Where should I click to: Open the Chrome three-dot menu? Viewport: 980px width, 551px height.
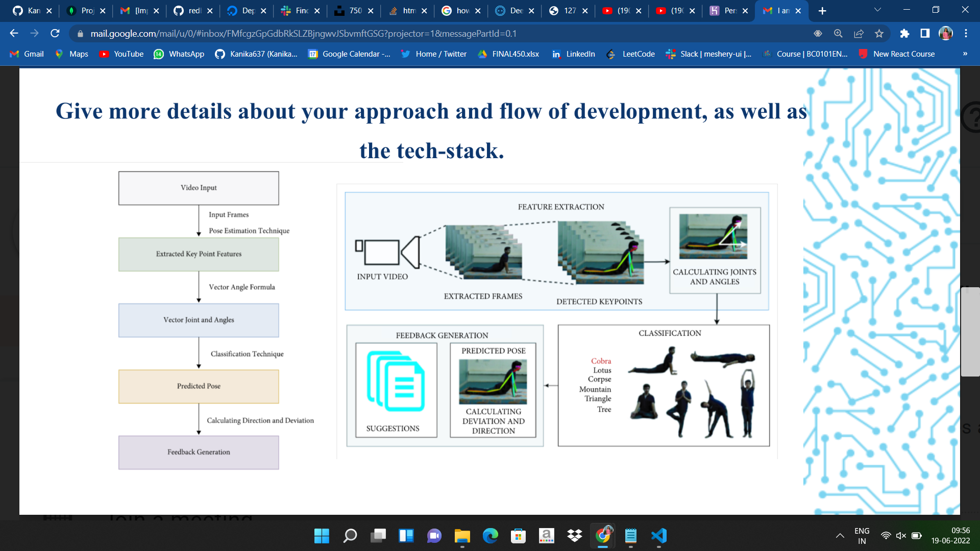[x=966, y=34]
